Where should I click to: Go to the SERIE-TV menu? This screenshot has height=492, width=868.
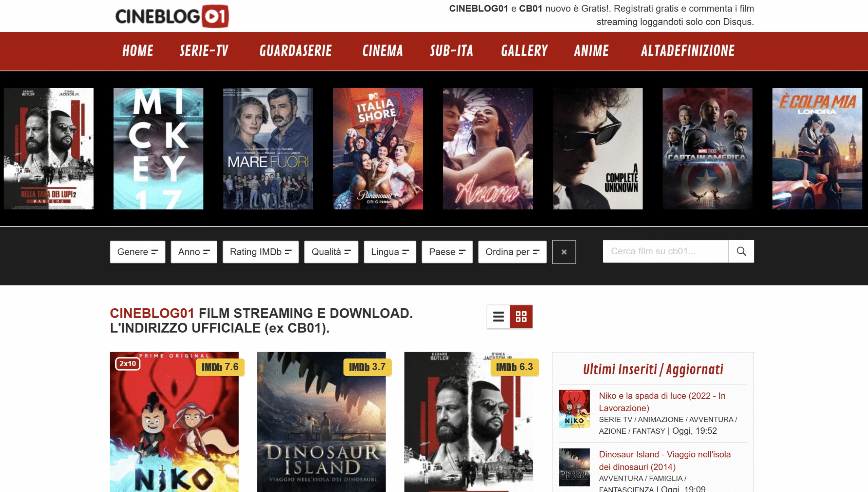click(204, 51)
